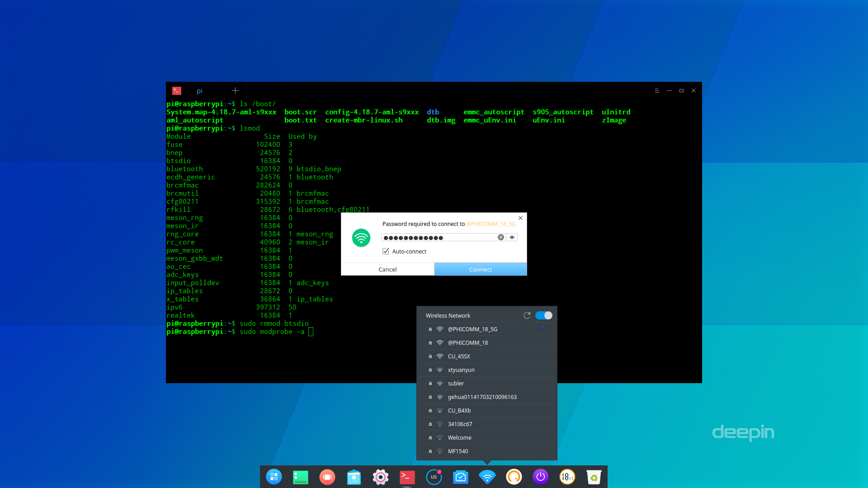Add a new terminal tab
This screenshot has width=868, height=488.
[235, 91]
